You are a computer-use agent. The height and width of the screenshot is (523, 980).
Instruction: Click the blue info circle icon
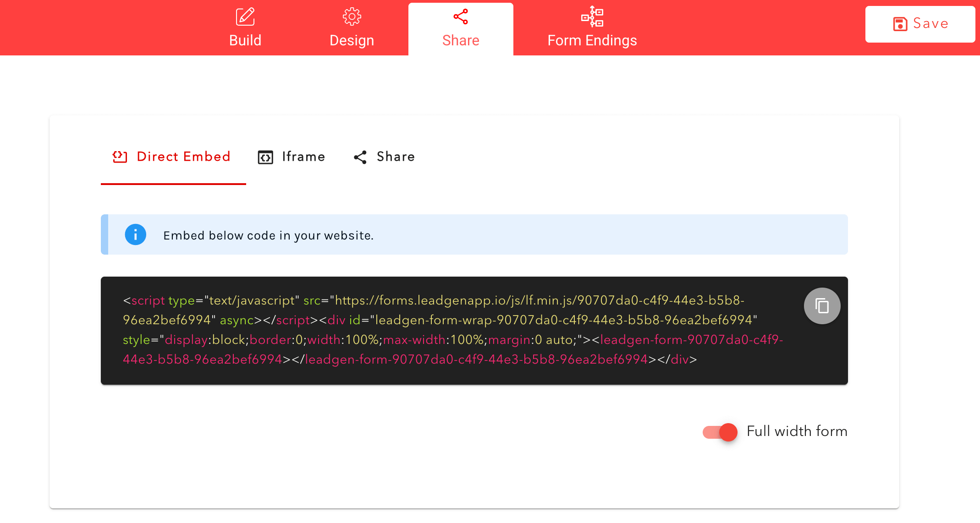tap(136, 235)
